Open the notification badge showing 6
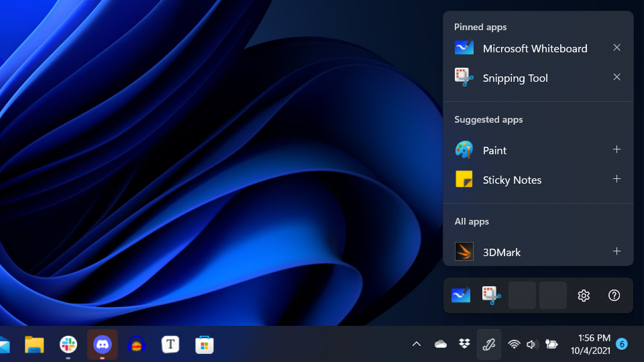The height and width of the screenshot is (362, 644). pos(622,344)
